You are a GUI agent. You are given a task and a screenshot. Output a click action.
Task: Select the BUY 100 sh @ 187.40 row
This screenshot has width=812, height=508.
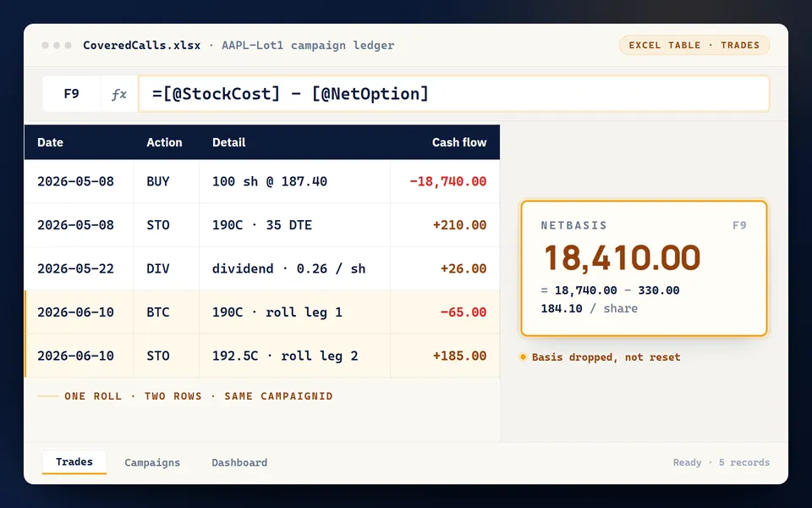[262, 181]
